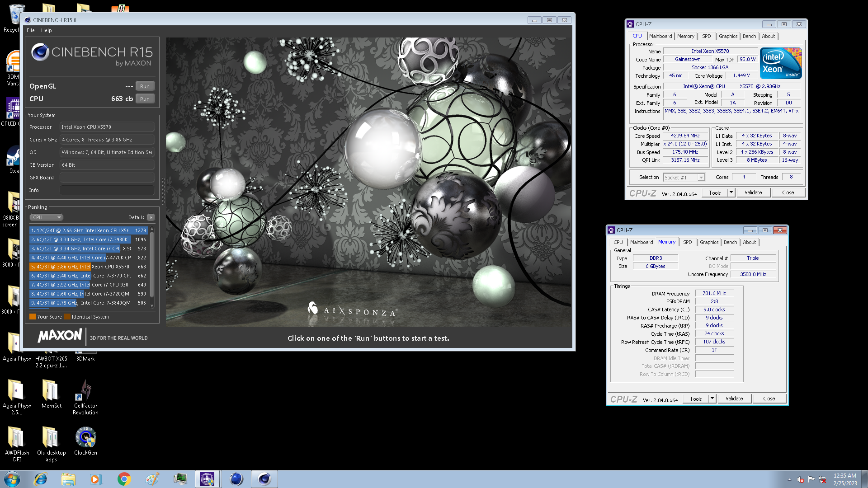
Task: Open taskbar clock showing 12:35 AM
Action: pos(844,479)
